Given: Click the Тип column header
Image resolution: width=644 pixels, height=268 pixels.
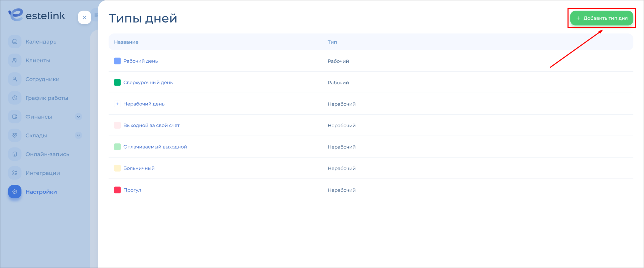Looking at the screenshot, I should 332,42.
